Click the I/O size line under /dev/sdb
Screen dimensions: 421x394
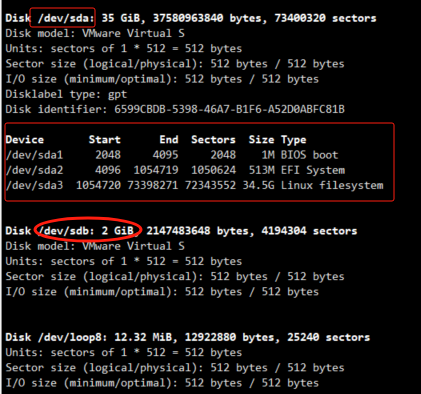[162, 292]
